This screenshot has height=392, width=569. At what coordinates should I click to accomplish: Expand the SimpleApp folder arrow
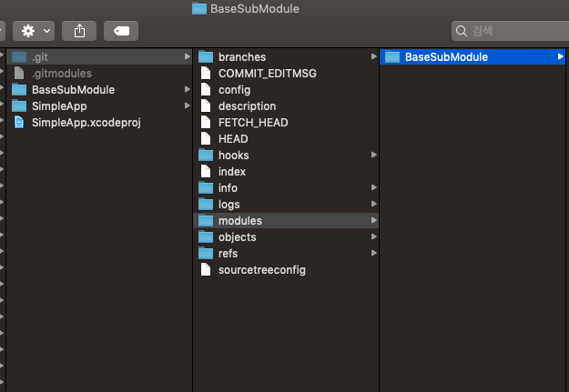pyautogui.click(x=188, y=106)
